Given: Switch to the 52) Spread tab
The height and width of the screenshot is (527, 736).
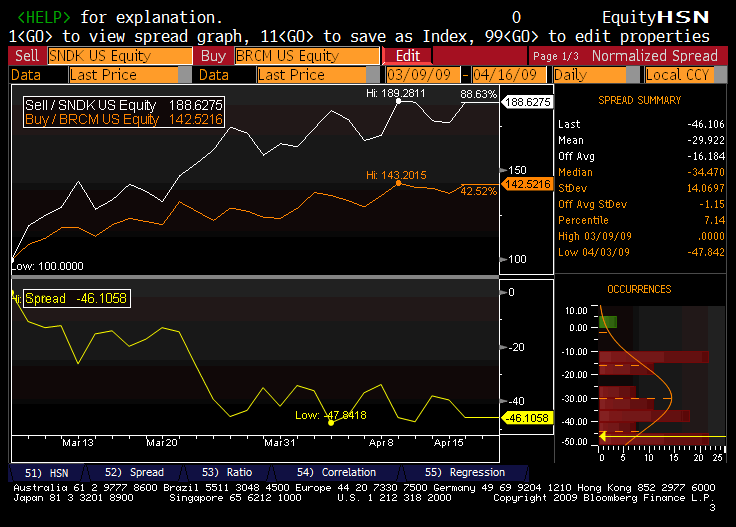Looking at the screenshot, I should click(134, 473).
